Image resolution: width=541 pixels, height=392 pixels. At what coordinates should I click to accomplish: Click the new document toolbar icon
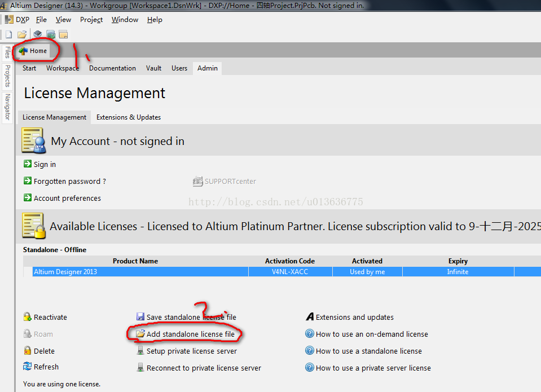pos(8,34)
